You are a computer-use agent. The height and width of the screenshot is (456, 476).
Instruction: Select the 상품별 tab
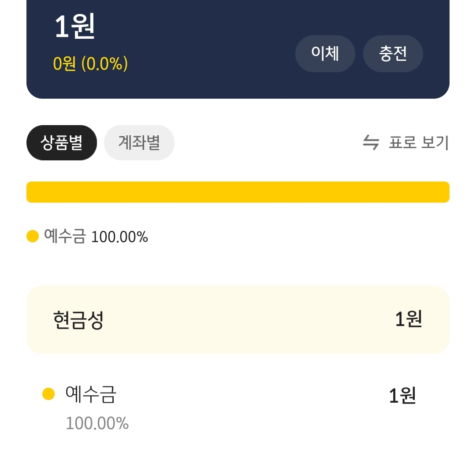point(62,143)
